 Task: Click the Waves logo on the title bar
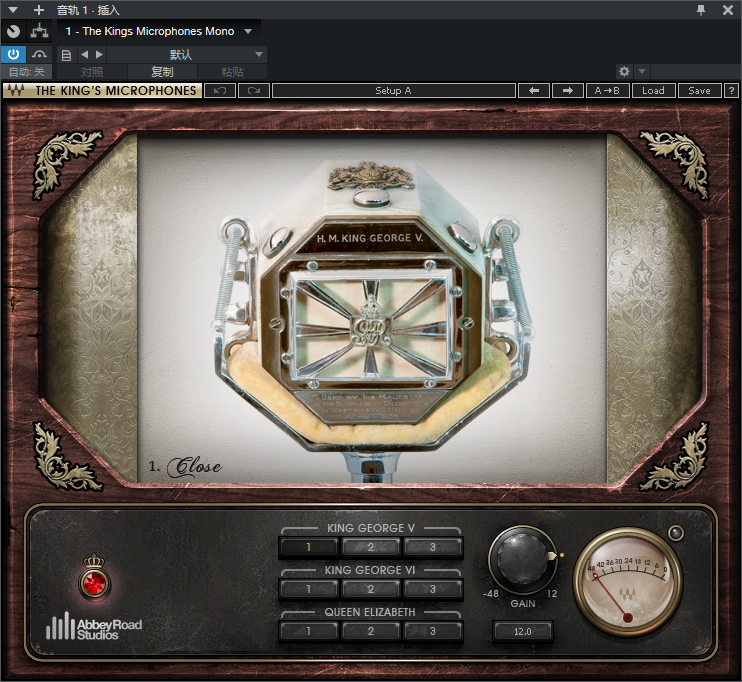tap(16, 90)
